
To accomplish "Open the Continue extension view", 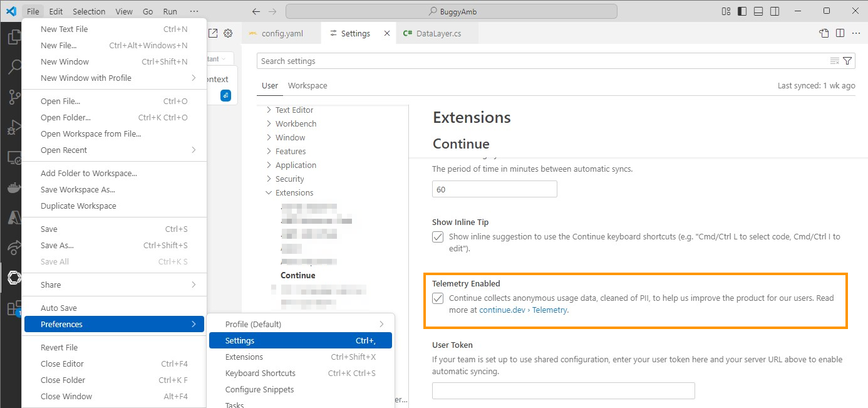I will [13, 278].
